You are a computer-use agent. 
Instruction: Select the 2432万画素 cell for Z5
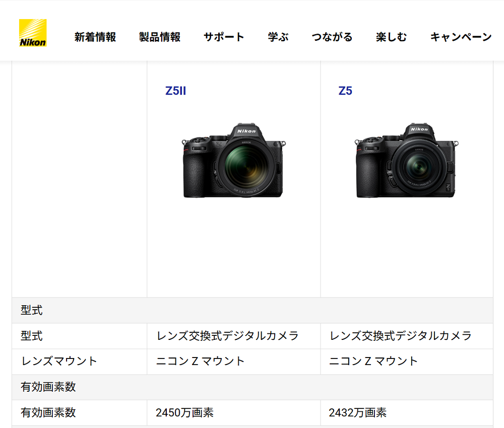[407, 412]
